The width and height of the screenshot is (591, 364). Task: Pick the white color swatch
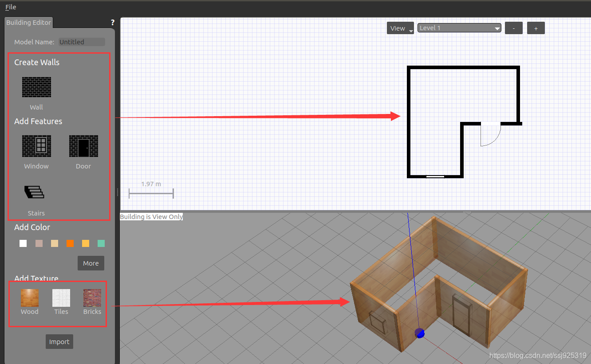click(x=23, y=243)
